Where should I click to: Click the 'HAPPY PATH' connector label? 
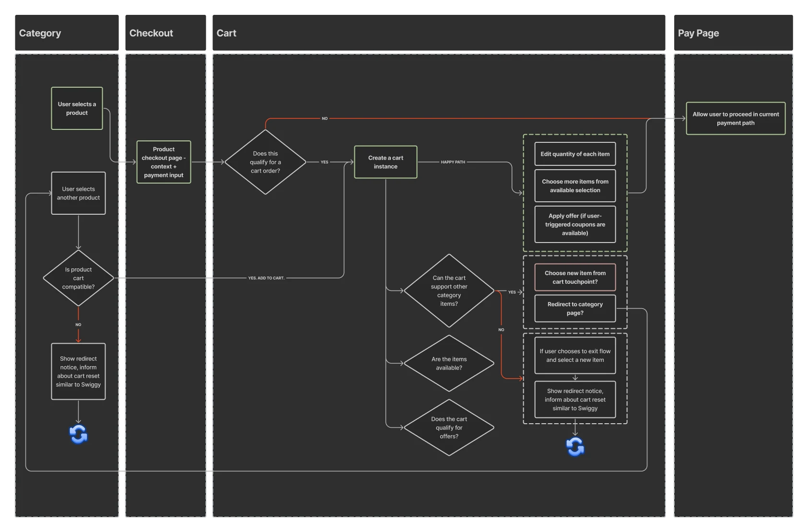click(x=453, y=162)
